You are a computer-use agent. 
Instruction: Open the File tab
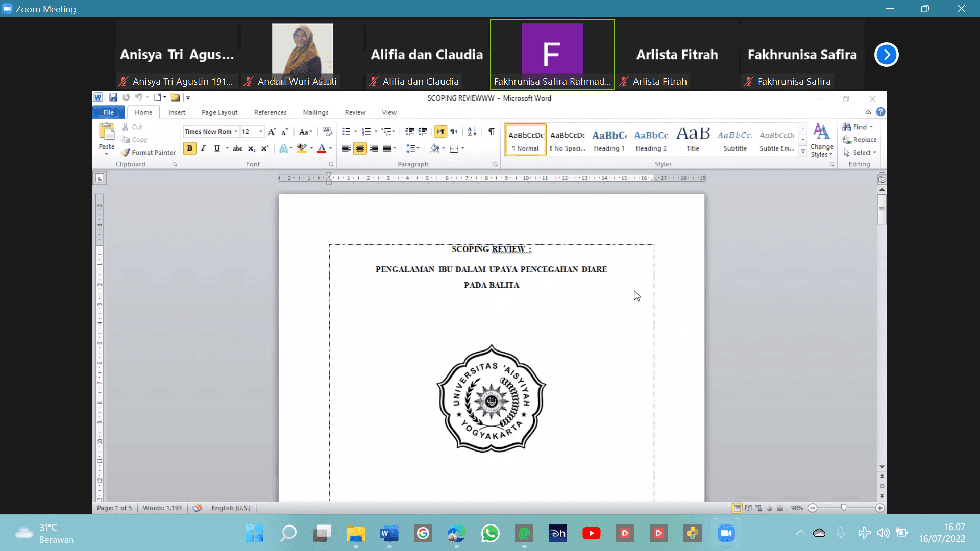click(109, 112)
